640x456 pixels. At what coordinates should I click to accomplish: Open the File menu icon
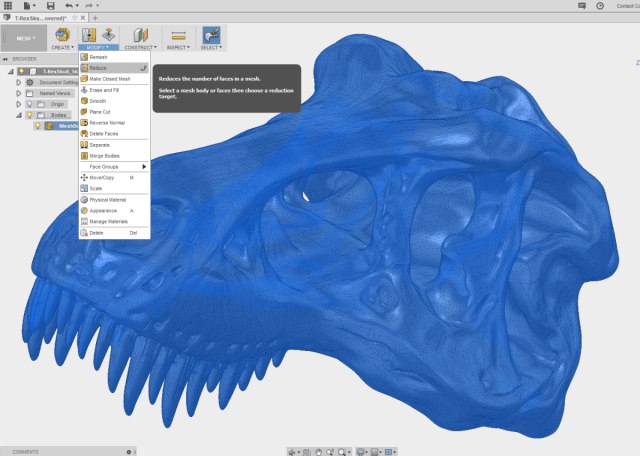click(x=27, y=5)
